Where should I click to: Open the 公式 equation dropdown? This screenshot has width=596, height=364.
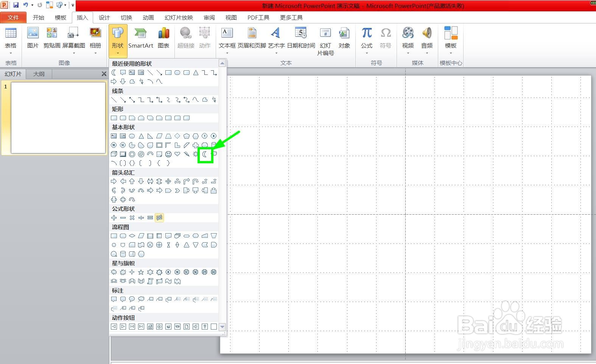point(367,53)
